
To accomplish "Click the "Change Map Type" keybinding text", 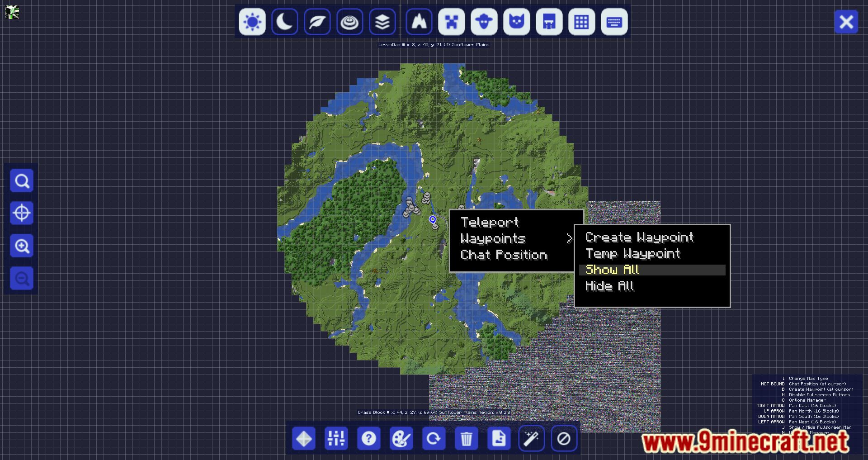I will 808,379.
